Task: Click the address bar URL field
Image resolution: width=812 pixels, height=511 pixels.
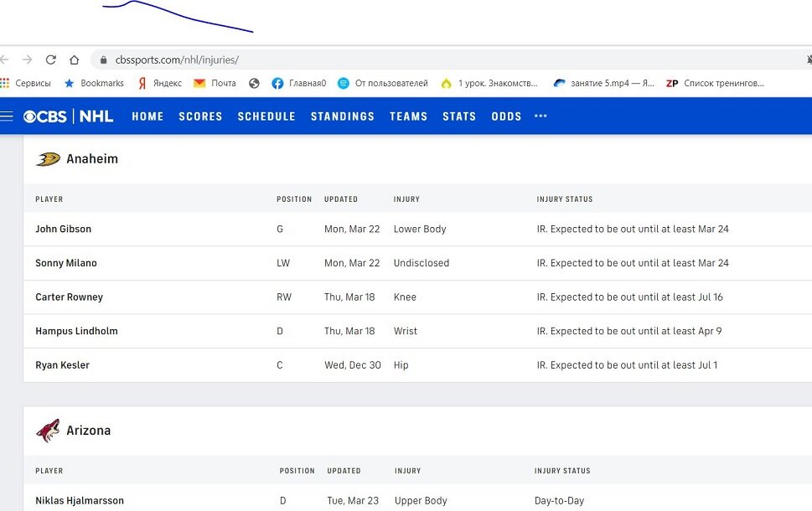Action: pos(451,60)
